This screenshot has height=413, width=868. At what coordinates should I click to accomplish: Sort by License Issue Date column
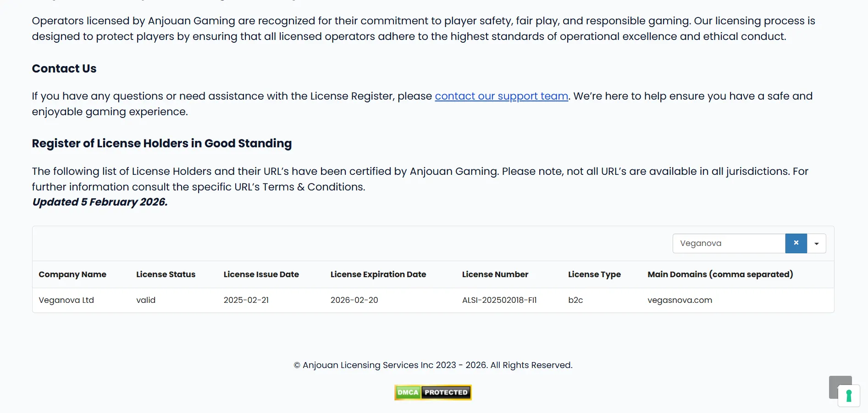point(261,274)
